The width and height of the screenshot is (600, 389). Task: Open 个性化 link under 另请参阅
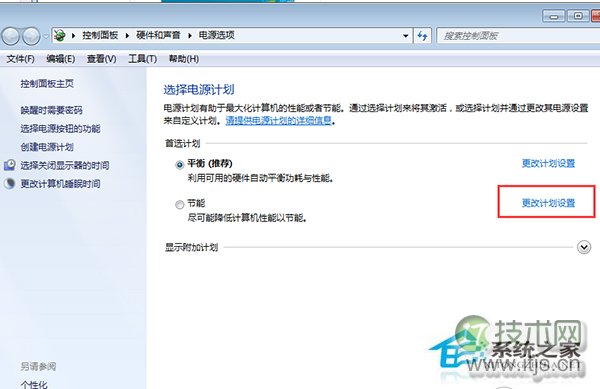point(34,384)
